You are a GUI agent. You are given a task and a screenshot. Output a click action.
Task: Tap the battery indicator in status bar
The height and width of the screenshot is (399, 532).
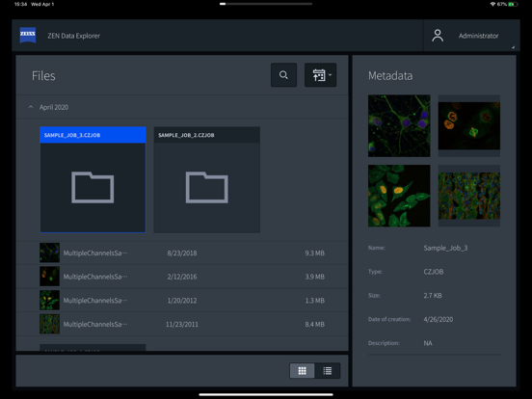[x=513, y=5]
